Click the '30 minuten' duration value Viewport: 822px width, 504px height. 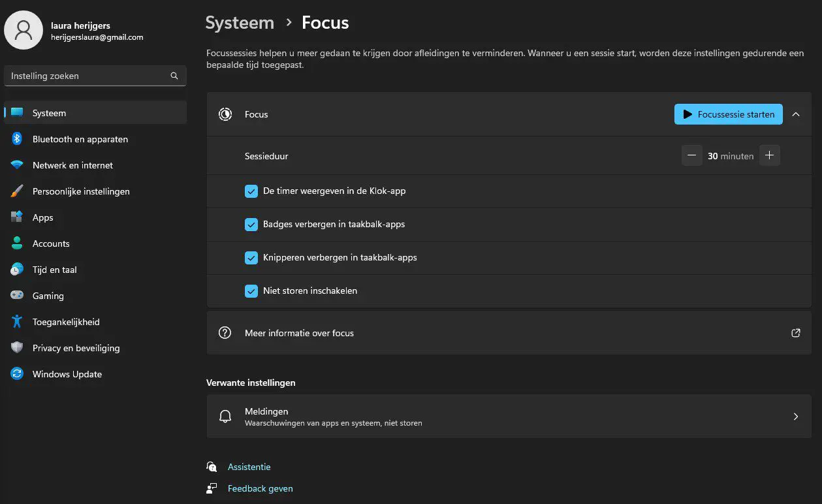point(731,156)
